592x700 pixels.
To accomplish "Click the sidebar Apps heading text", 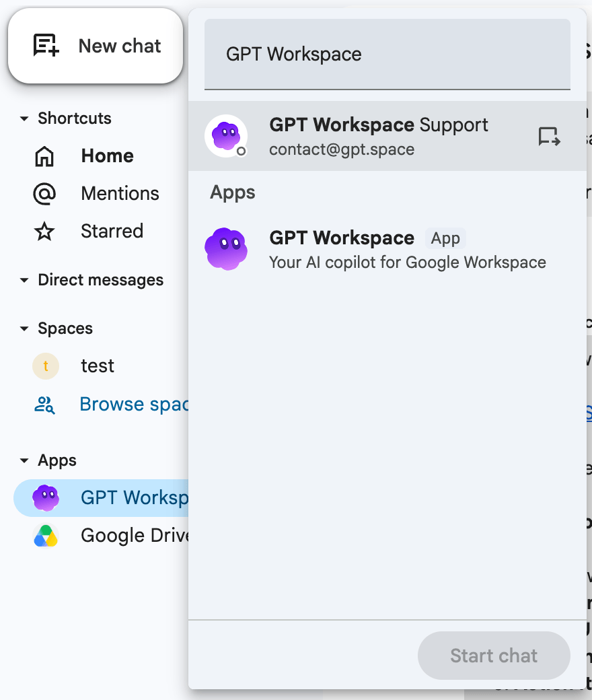I will (57, 460).
